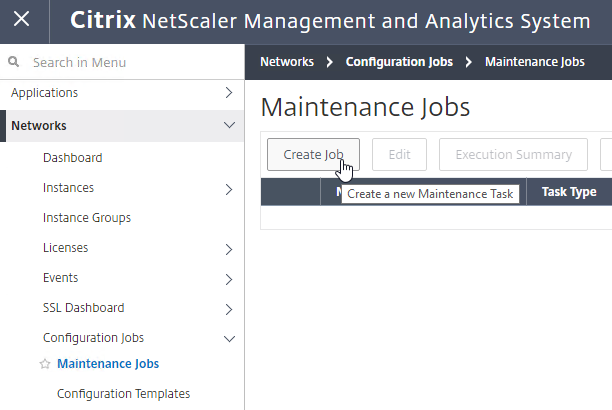
Task: Select the Networks menu item
Action: tap(39, 126)
